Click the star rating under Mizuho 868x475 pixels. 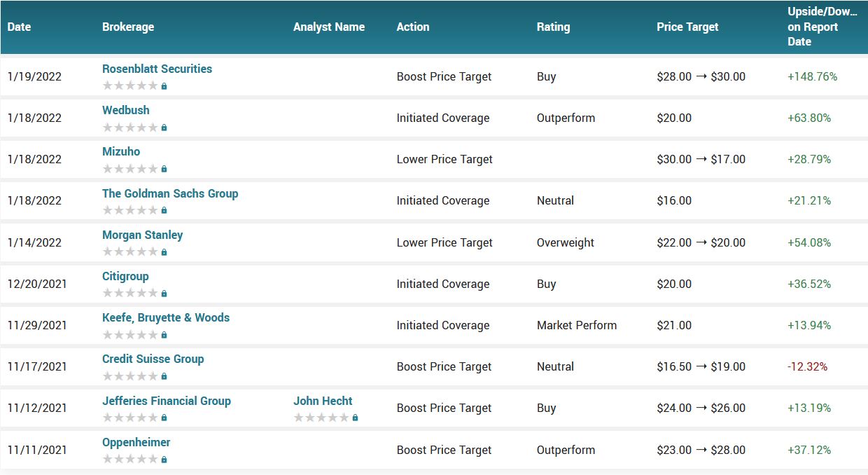click(130, 169)
